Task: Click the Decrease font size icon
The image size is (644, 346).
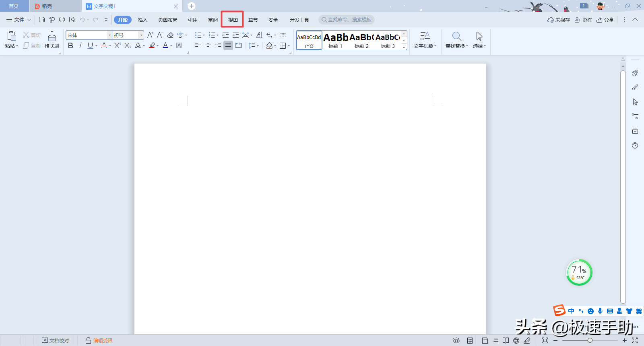Action: (x=160, y=35)
